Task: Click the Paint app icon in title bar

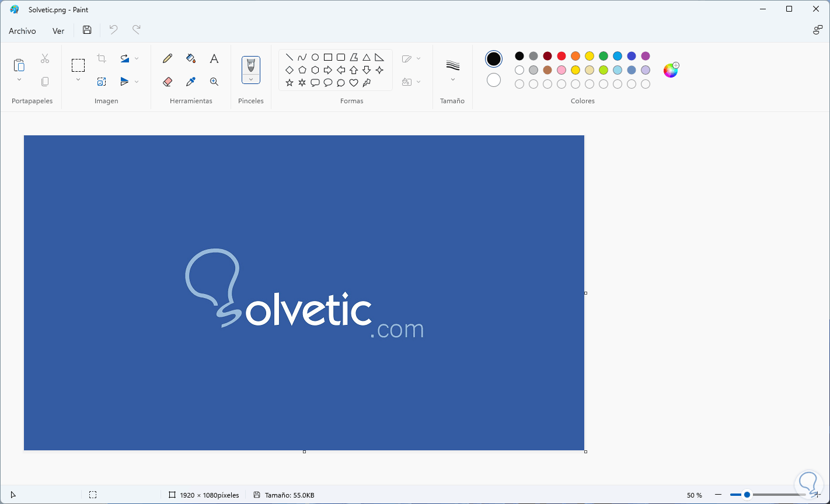Action: coord(15,9)
